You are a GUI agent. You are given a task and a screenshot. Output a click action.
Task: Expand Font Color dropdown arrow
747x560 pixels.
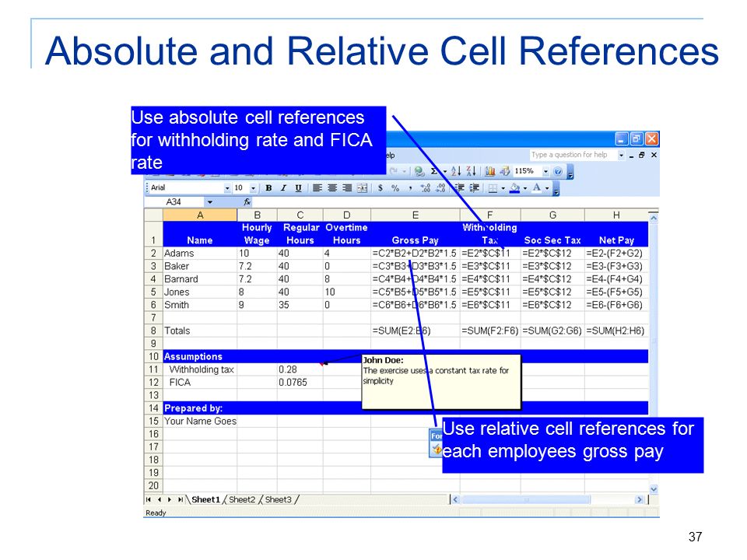(547, 188)
